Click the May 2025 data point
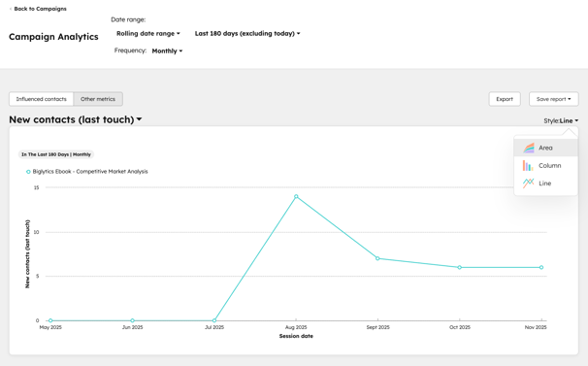This screenshot has height=366, width=588. (50, 320)
